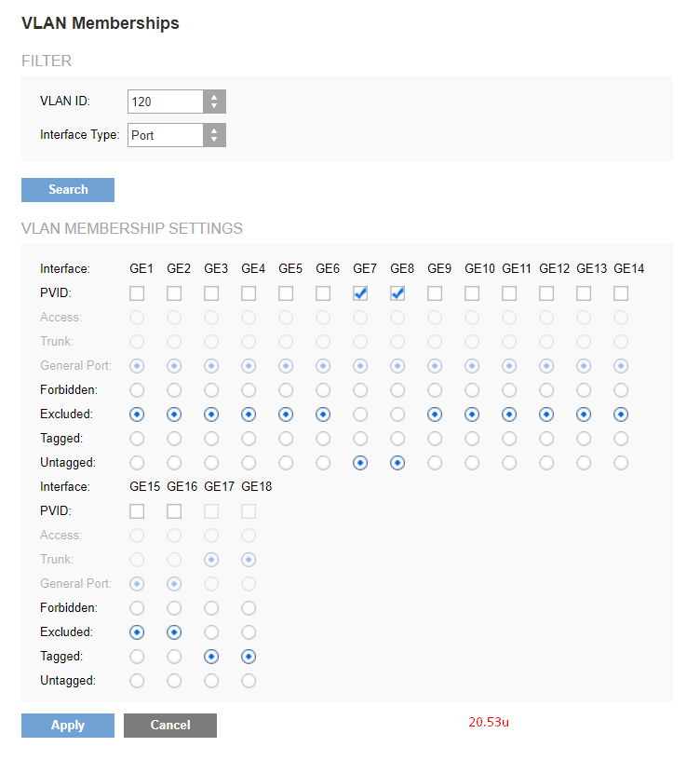Click the 20.53u red text
700x774 pixels.
click(489, 722)
